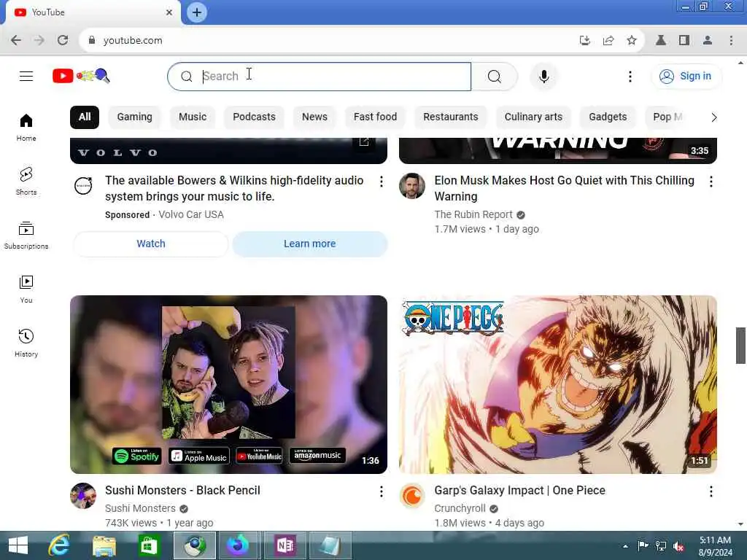The image size is (747, 560).
Task: Open Sushi Monsters - Black Pencil title
Action: (182, 491)
